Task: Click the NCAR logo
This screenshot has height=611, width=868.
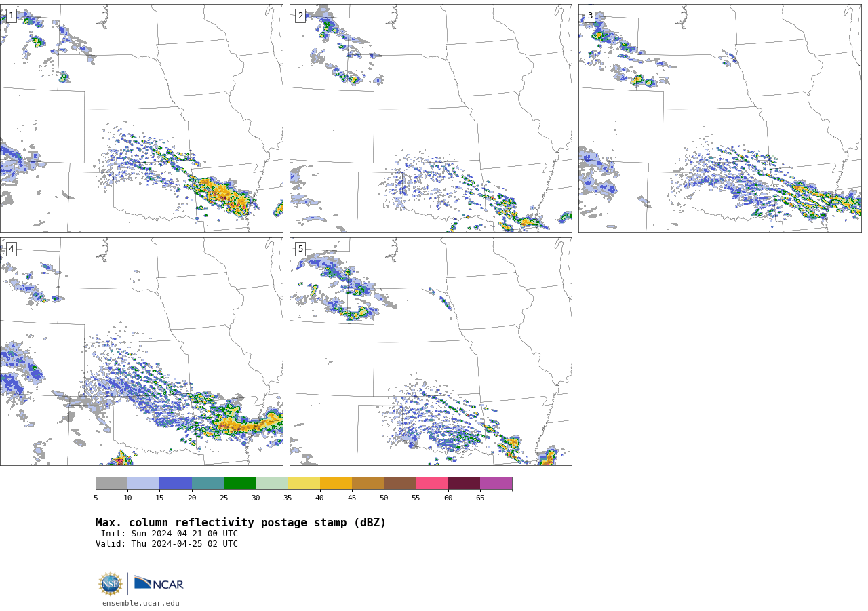Action: [159, 583]
